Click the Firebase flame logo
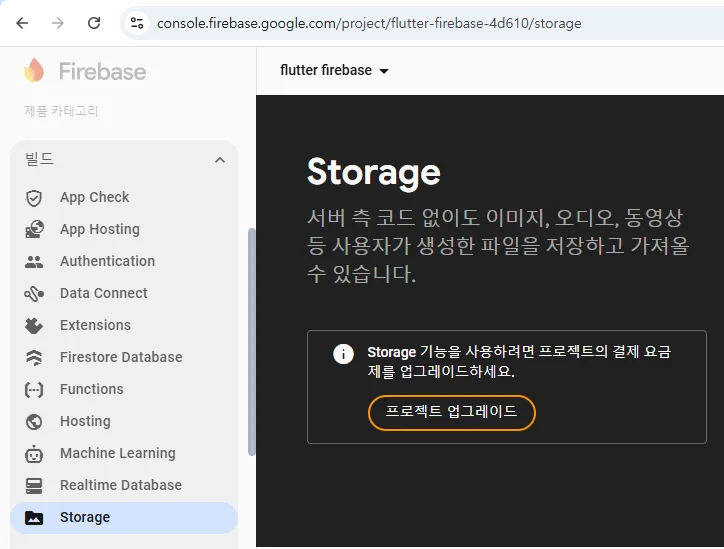Viewport: 724px width, 549px height. (x=34, y=70)
